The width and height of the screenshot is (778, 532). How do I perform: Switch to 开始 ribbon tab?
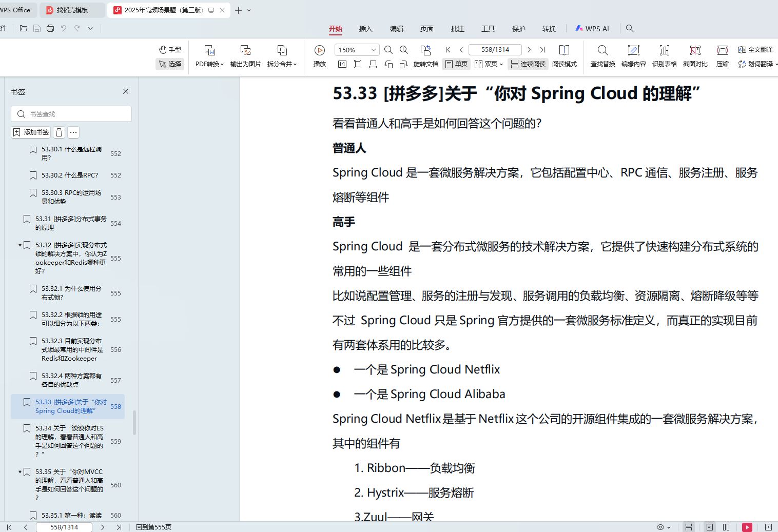(x=336, y=29)
